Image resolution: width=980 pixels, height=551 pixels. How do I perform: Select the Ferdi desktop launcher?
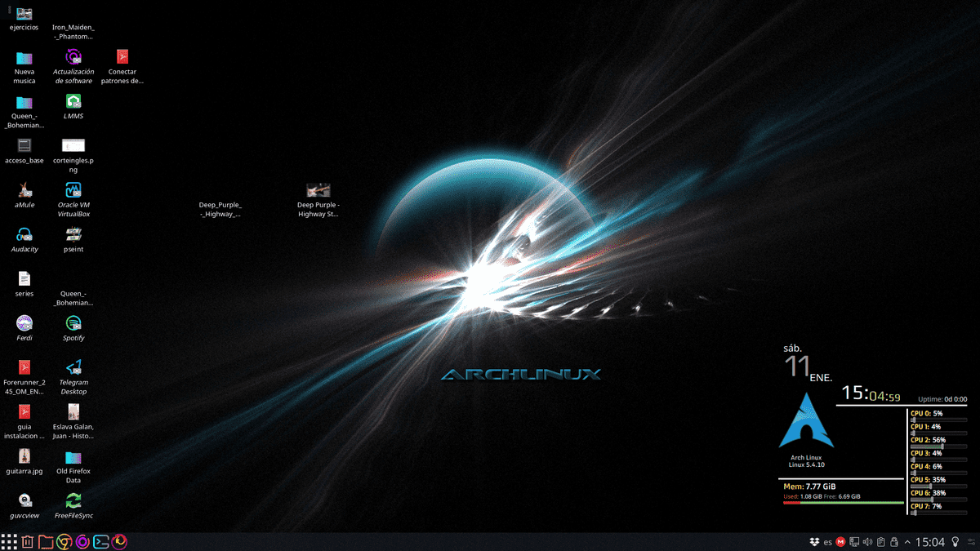pyautogui.click(x=24, y=328)
